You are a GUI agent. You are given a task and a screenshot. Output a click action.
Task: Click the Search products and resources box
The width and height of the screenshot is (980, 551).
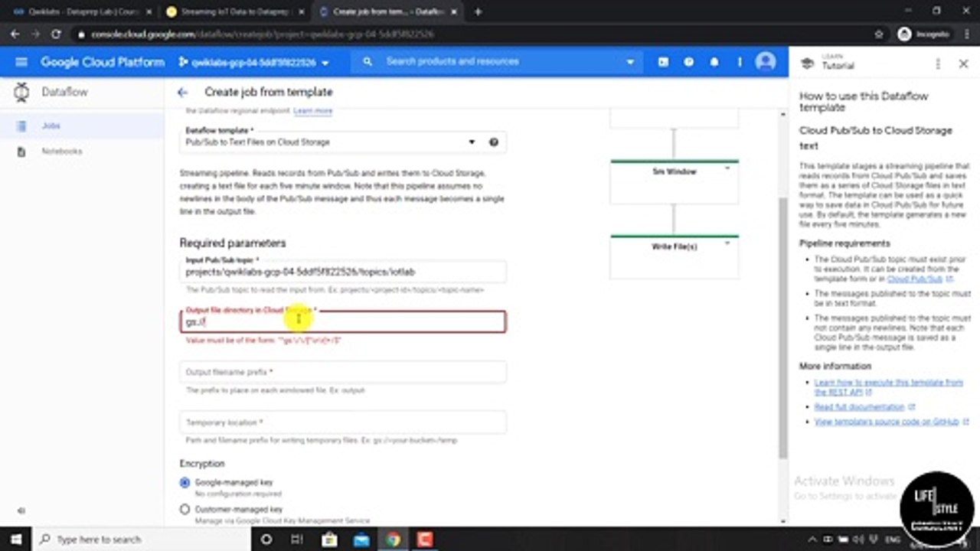pos(498,62)
